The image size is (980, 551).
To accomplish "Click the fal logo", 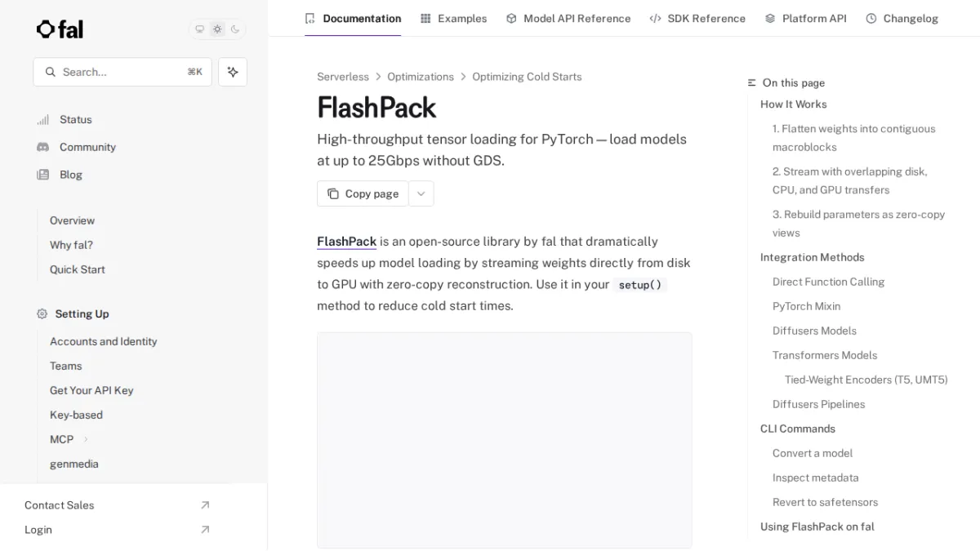I will 60,29.
